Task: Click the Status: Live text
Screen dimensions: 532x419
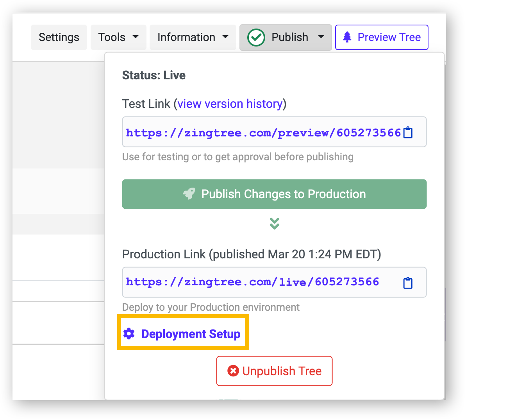Action: 154,75
